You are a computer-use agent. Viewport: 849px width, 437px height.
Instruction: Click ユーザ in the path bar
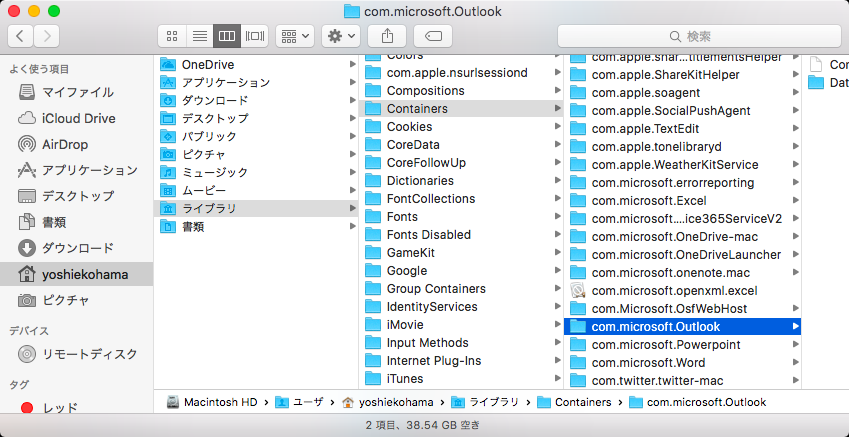pos(299,402)
